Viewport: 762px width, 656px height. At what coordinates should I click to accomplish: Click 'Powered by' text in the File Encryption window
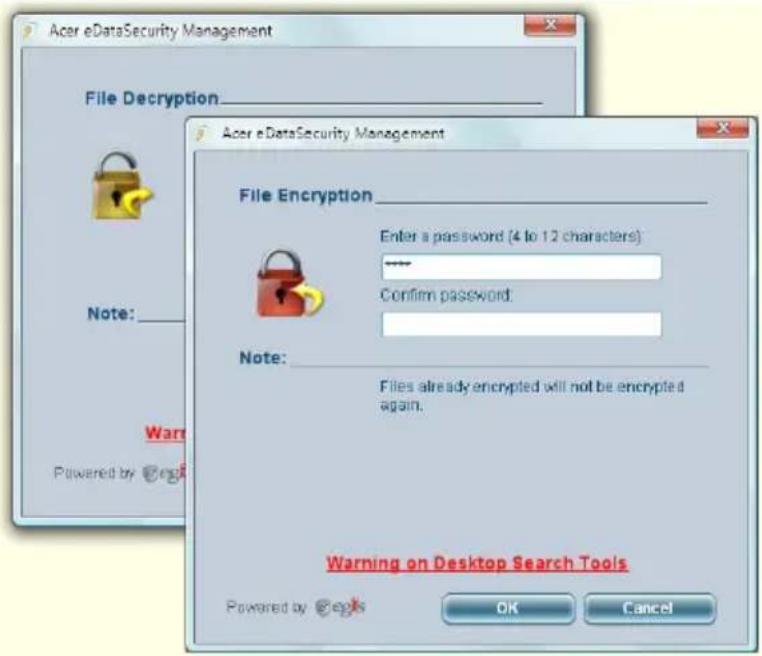(266, 607)
